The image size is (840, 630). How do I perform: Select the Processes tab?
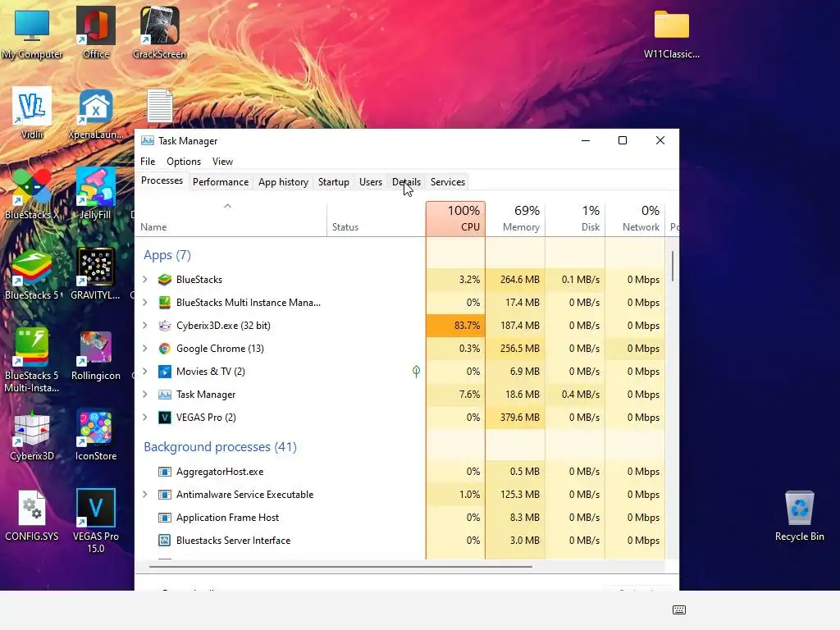162,181
